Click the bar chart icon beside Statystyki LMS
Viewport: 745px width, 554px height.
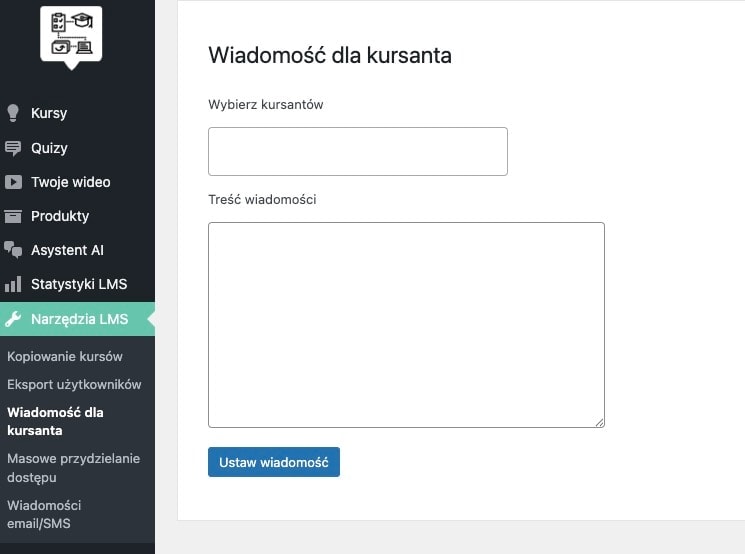coord(13,284)
